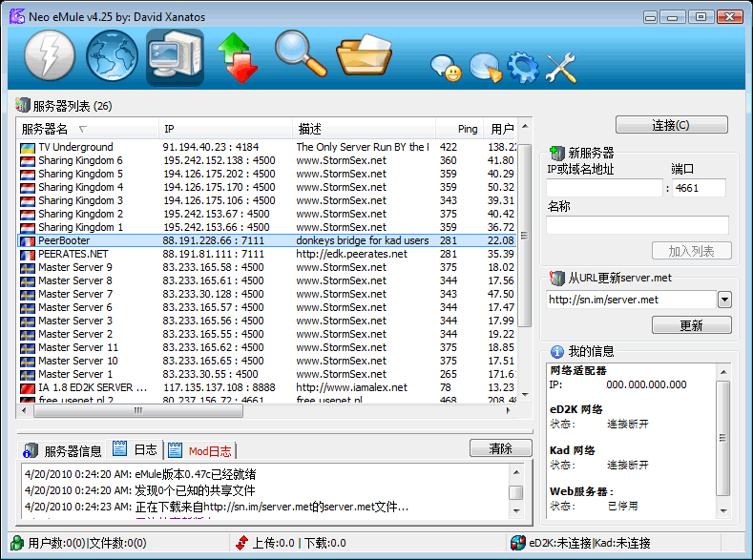Click the 更新 update button
This screenshot has height=560, width=753.
(692, 325)
